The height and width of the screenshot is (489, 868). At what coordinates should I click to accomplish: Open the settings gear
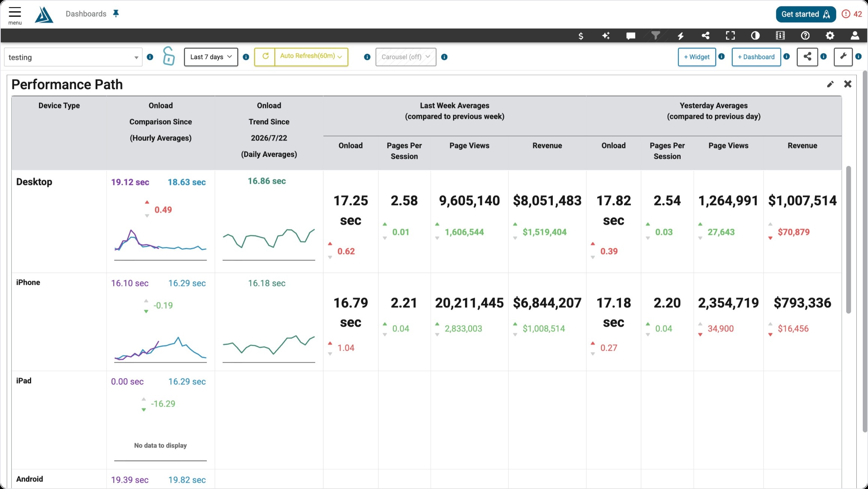(x=830, y=36)
